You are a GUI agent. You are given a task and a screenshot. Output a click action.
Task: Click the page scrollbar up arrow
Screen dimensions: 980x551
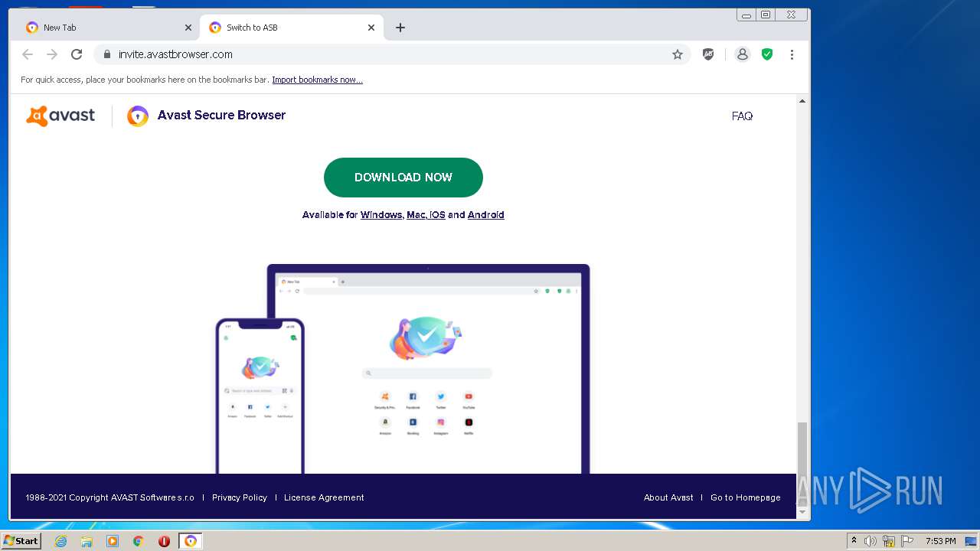(x=802, y=101)
